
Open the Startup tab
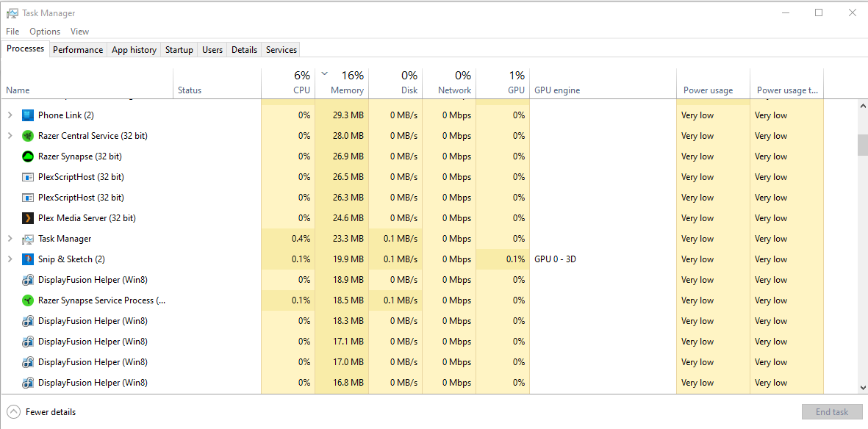[x=179, y=50]
